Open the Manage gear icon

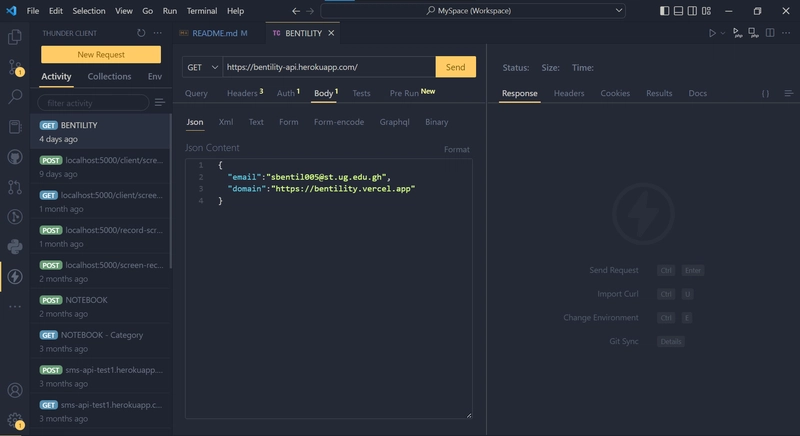(15, 420)
